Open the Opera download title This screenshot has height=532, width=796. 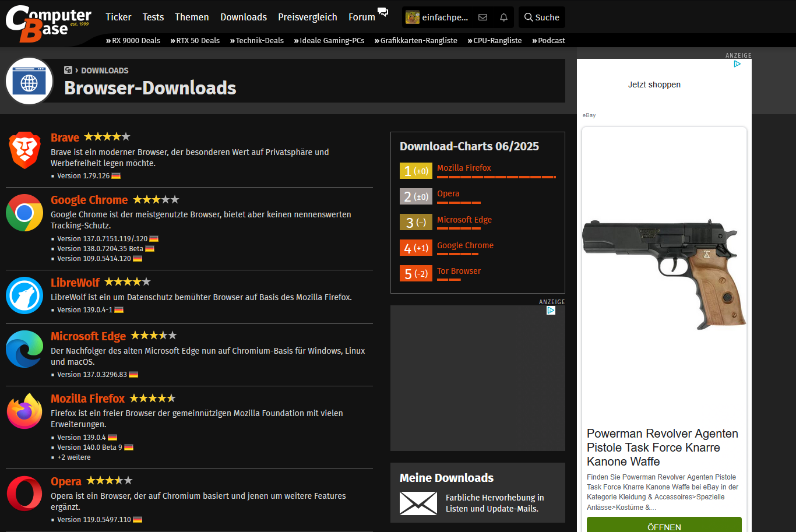[66, 481]
